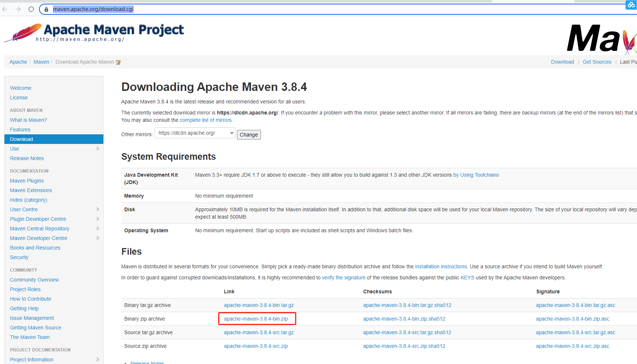Click the Apache breadcrumb link
This screenshot has height=364, width=637.
click(x=18, y=62)
